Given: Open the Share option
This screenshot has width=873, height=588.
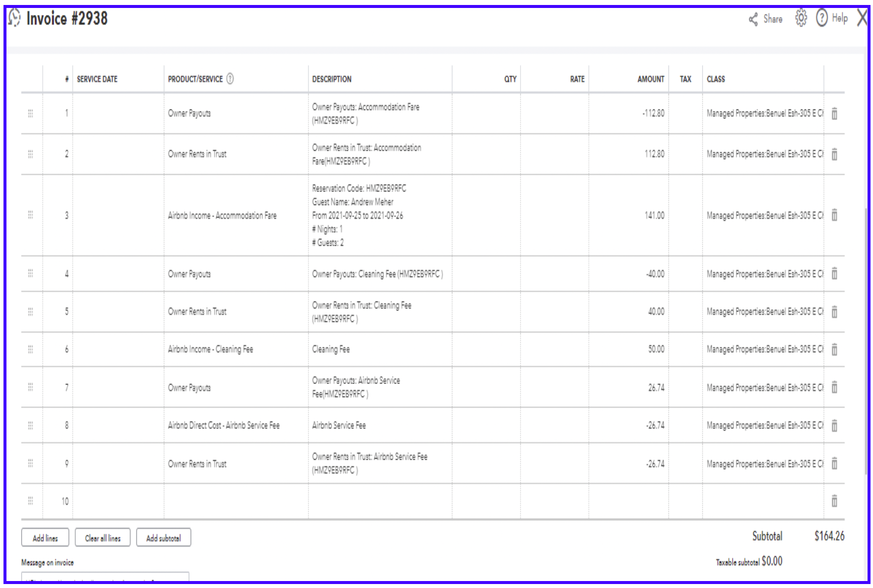Looking at the screenshot, I should 765,19.
